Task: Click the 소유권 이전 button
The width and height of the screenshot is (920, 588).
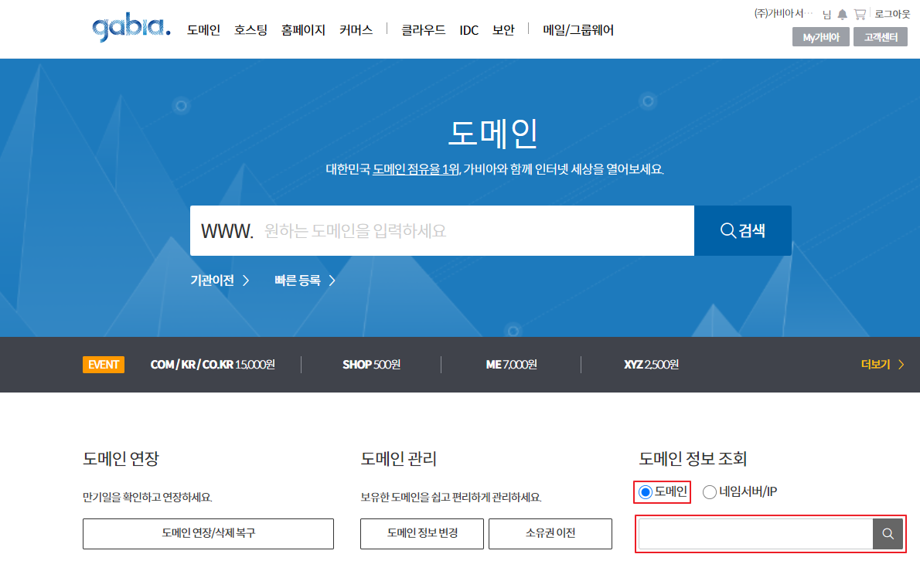Action: pyautogui.click(x=550, y=533)
